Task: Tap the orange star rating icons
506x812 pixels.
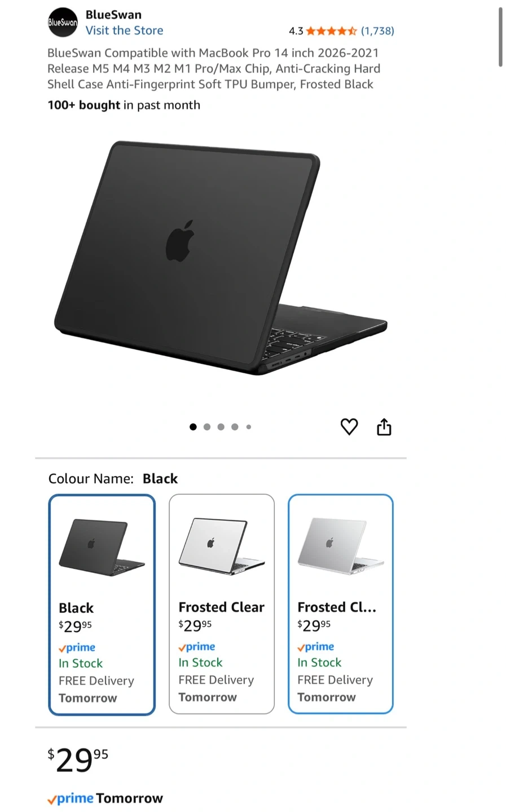Action: pos(331,31)
